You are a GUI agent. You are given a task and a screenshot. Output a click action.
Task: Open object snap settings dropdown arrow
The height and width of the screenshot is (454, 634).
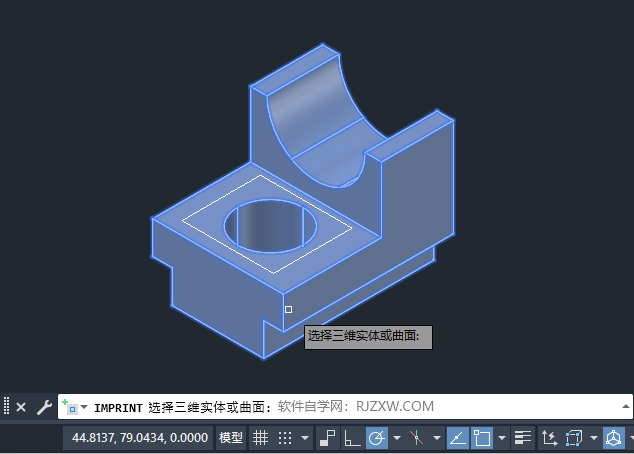click(x=502, y=438)
